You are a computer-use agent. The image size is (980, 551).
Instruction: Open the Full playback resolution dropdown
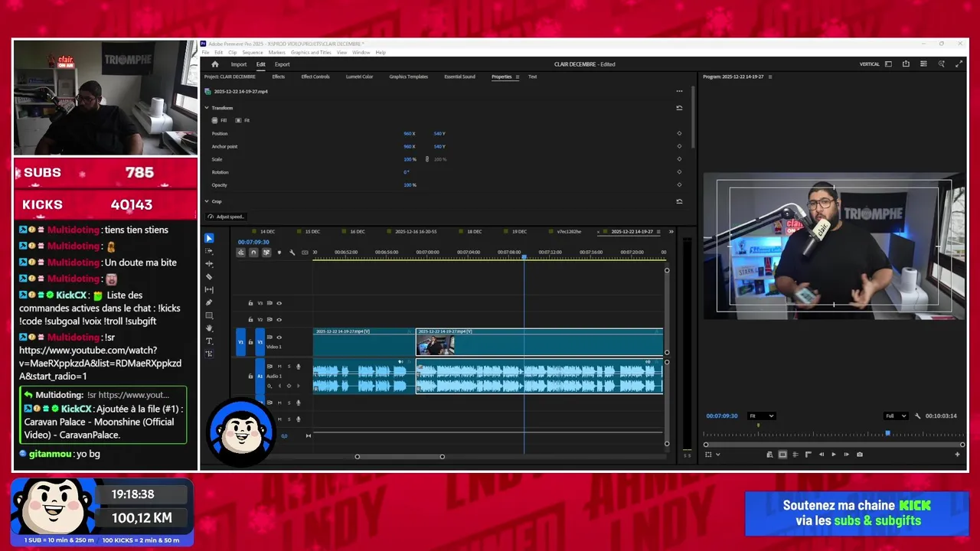(895, 416)
